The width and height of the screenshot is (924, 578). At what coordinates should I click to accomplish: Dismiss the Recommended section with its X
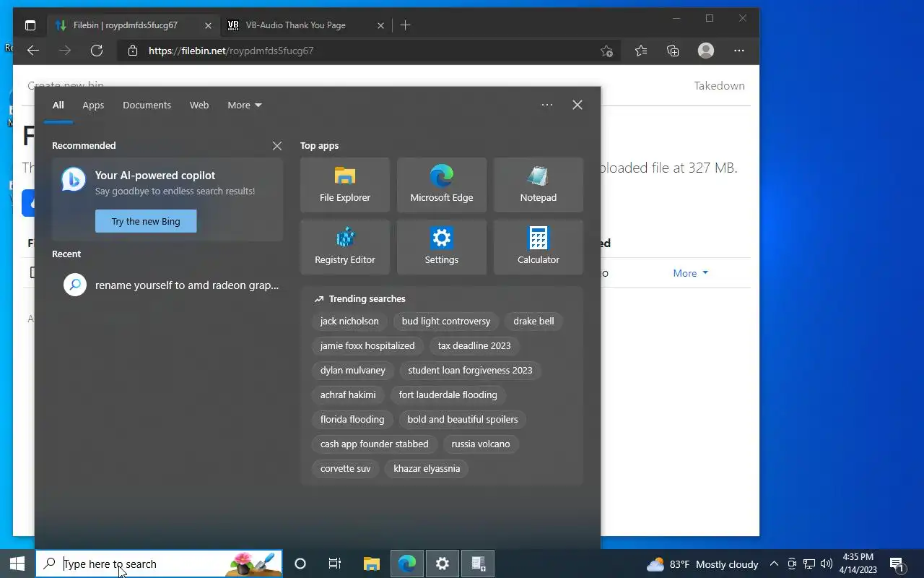277,146
